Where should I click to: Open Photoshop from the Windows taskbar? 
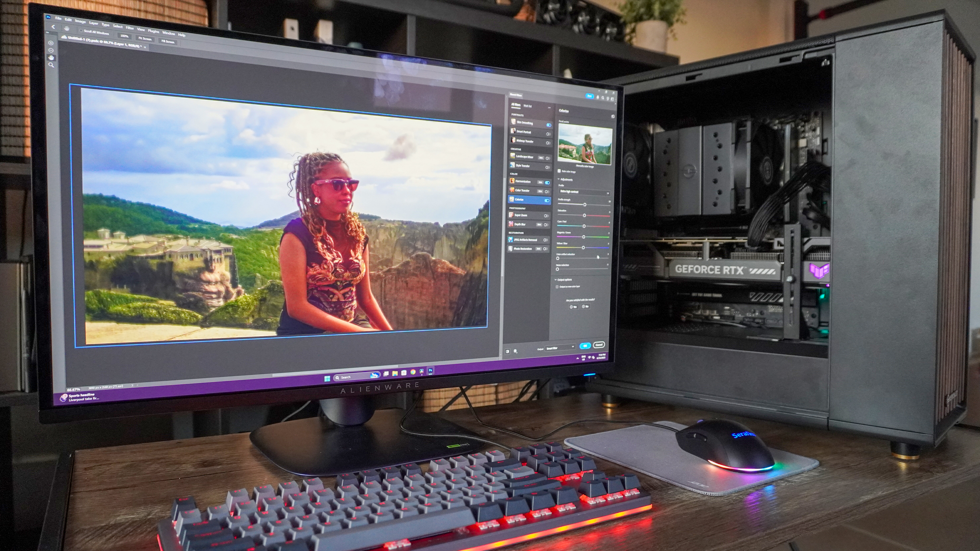point(431,370)
